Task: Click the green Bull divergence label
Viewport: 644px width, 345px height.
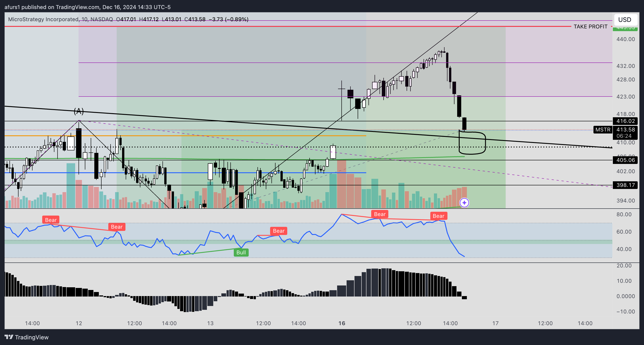Action: point(241,252)
